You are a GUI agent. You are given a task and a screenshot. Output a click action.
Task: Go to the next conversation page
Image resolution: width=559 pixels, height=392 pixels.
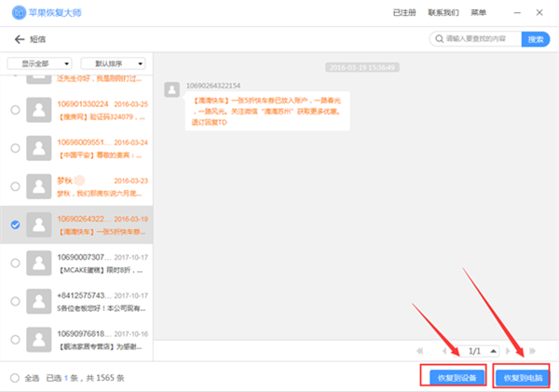508,351
